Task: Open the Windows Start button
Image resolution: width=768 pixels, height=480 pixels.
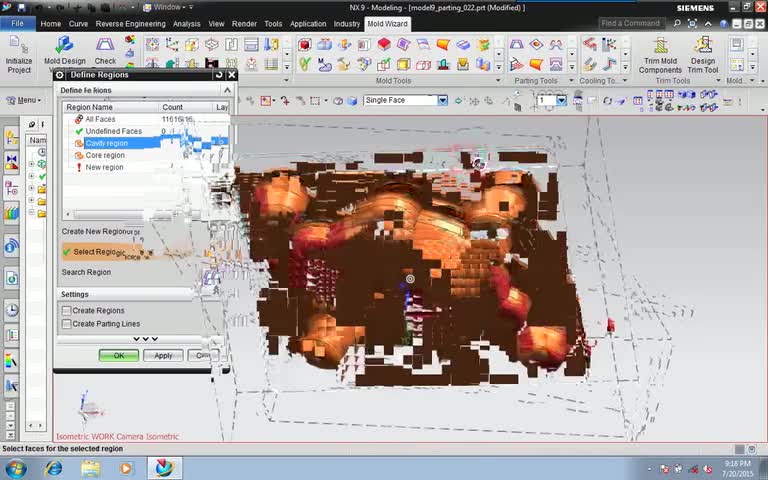Action: click(x=15, y=469)
